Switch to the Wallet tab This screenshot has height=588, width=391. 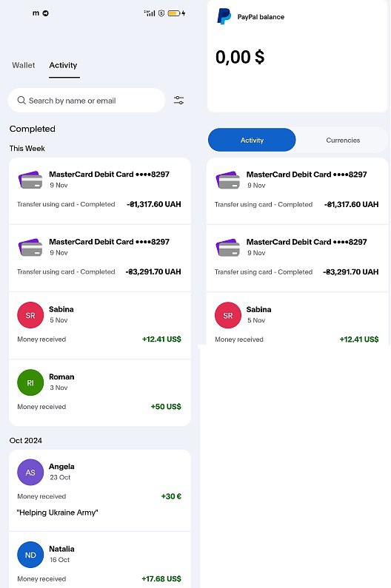(23, 65)
